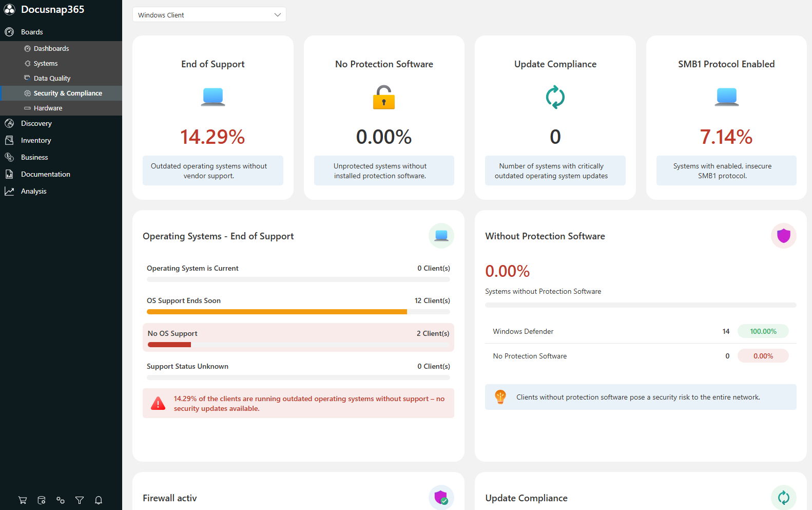The width and height of the screenshot is (812, 510).
Task: Go to Systems under Boards
Action: pos(46,63)
